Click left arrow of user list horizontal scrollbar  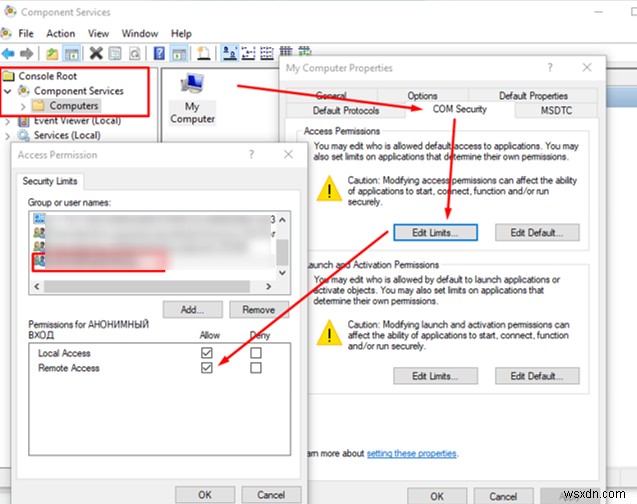coord(37,286)
